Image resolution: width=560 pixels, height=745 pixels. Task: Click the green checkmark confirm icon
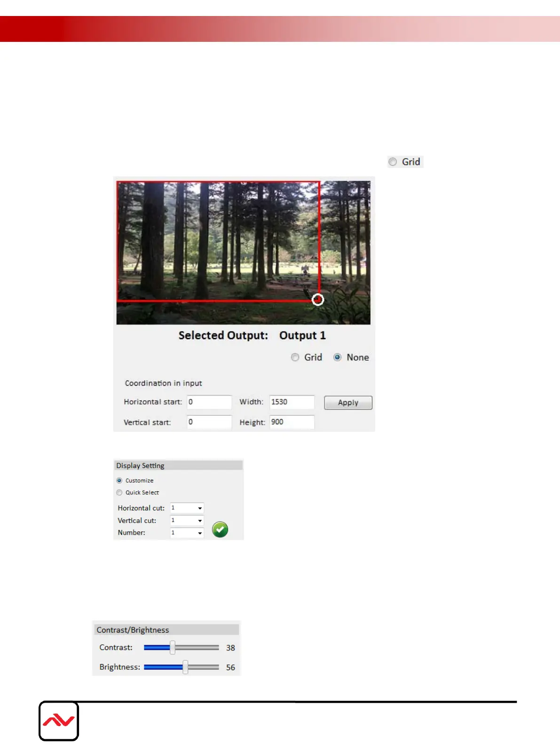tap(220, 530)
